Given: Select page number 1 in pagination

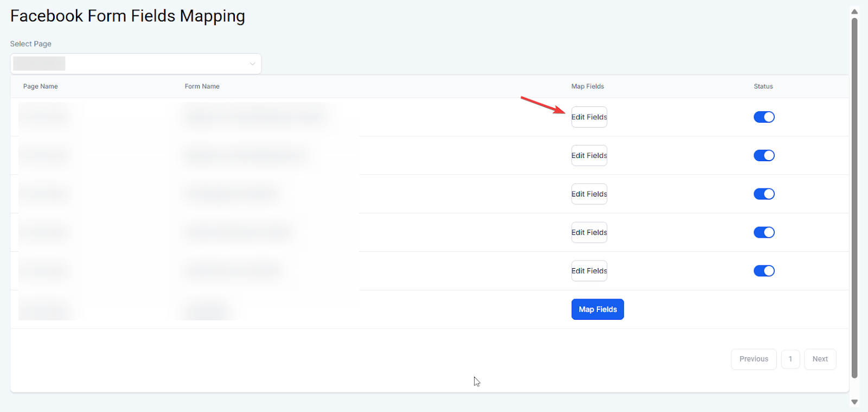Looking at the screenshot, I should tap(790, 359).
